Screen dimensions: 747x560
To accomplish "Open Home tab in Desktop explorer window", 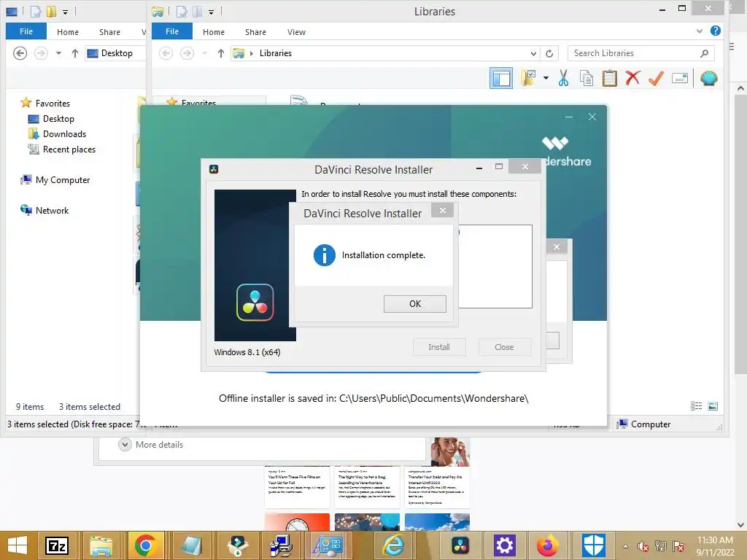I will [68, 32].
